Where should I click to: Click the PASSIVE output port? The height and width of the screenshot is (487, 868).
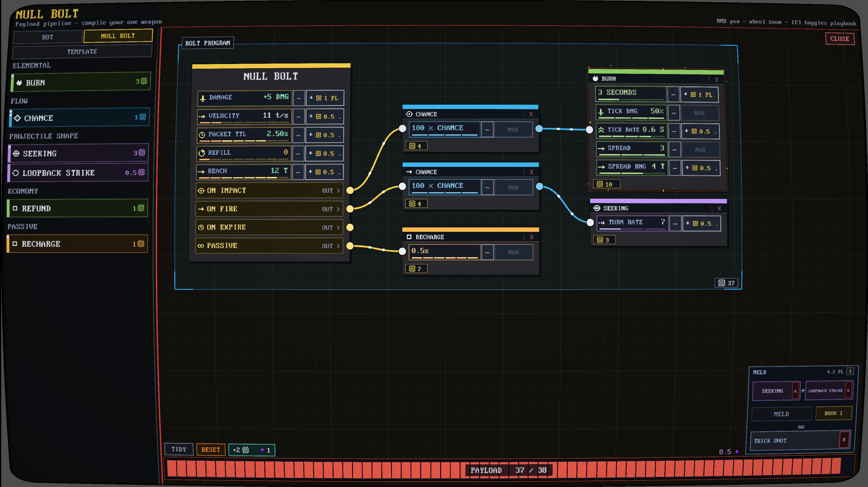click(x=350, y=246)
